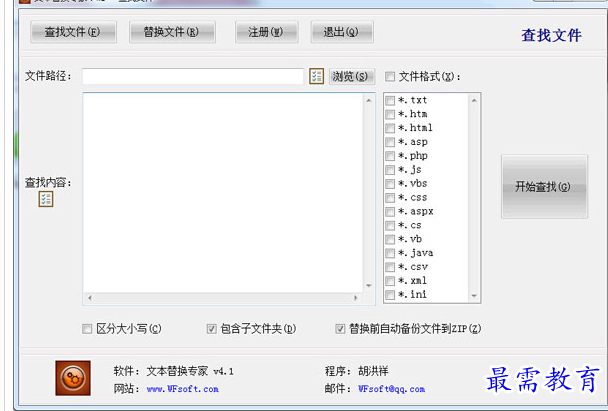
Task: Check the *.aspx file format
Action: (390, 212)
